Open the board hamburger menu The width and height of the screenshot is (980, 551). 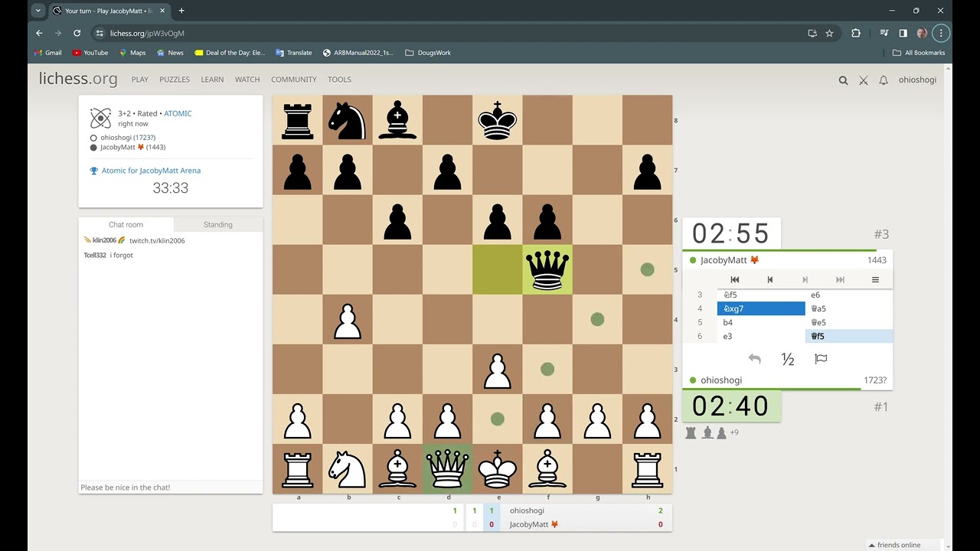(875, 280)
